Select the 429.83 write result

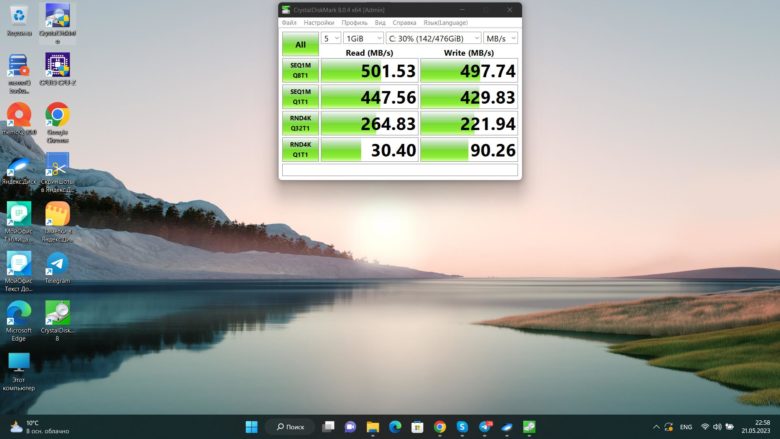click(469, 97)
